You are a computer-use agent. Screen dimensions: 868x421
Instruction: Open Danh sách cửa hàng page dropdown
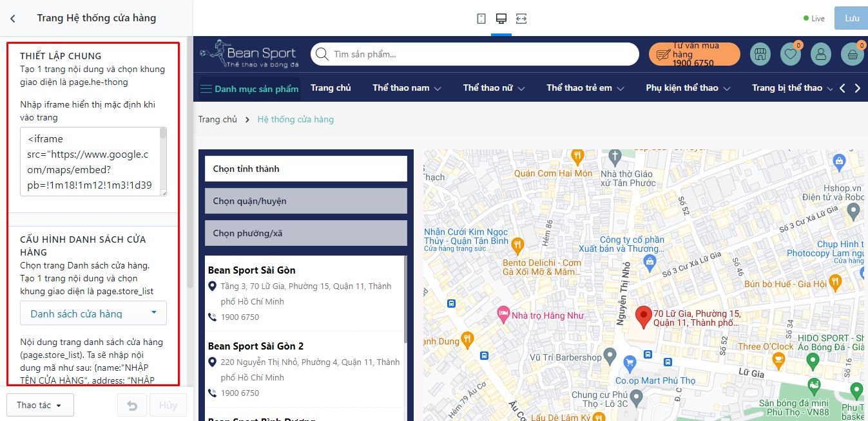click(x=93, y=313)
